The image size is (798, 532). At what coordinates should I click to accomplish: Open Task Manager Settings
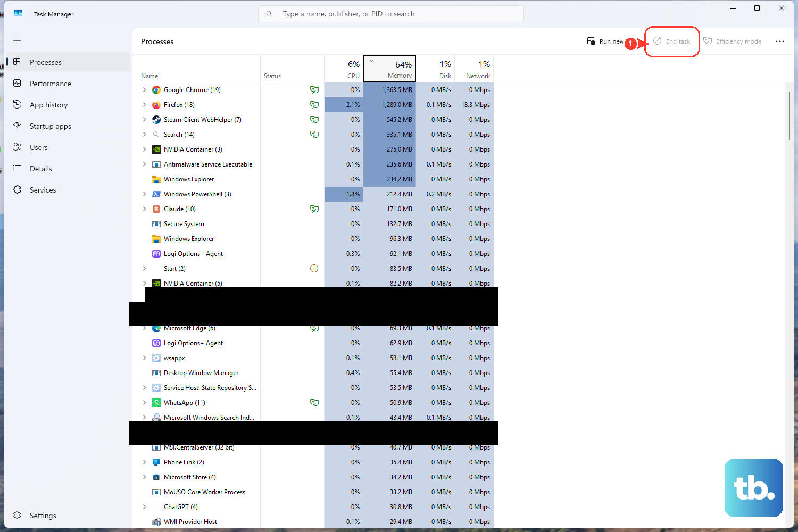click(x=68, y=516)
